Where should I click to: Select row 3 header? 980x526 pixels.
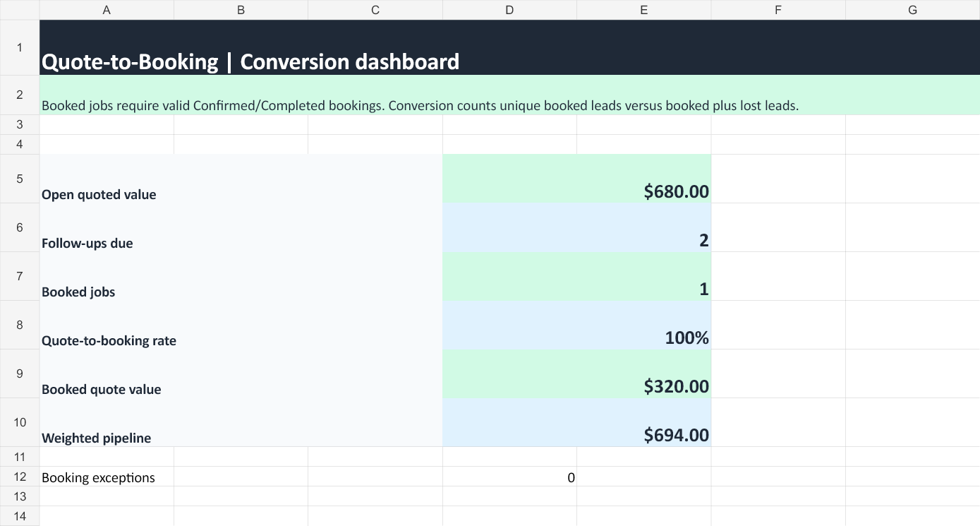pos(20,124)
